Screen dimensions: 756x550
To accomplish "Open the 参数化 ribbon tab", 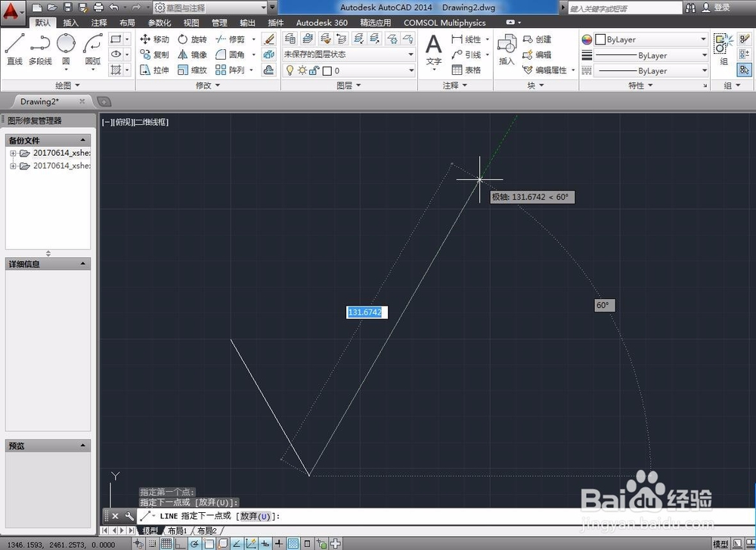I will coord(159,23).
